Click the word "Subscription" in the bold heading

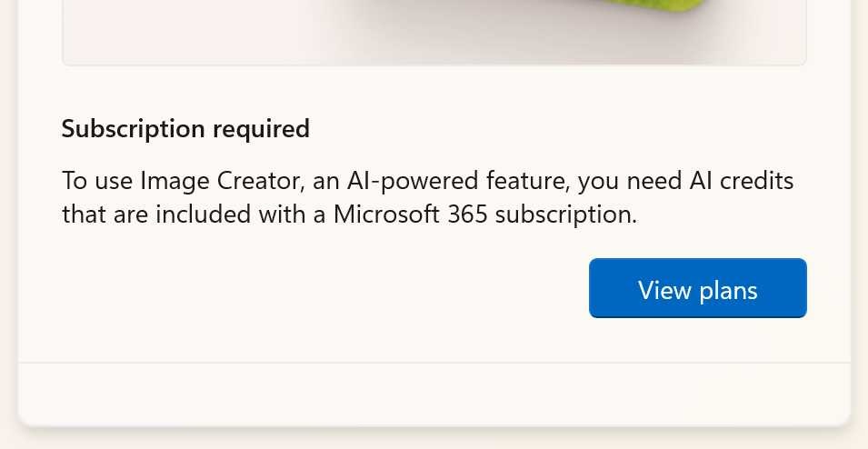(133, 129)
